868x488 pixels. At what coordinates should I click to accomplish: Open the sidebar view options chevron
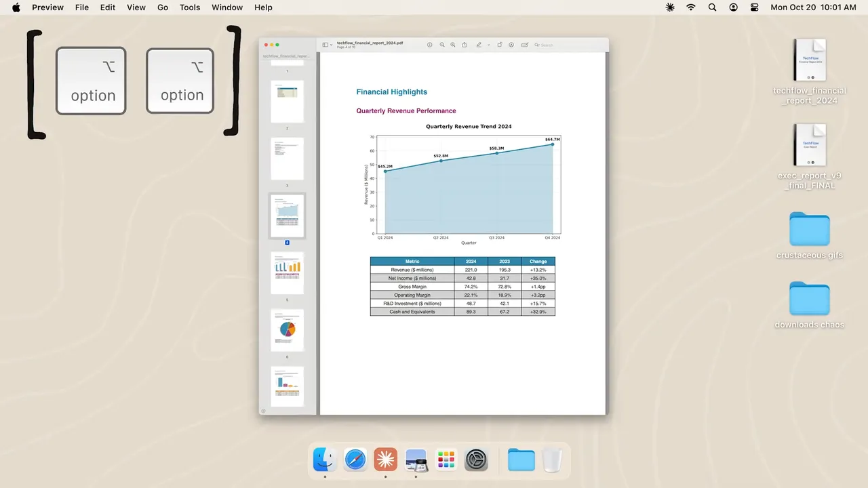[332, 45]
